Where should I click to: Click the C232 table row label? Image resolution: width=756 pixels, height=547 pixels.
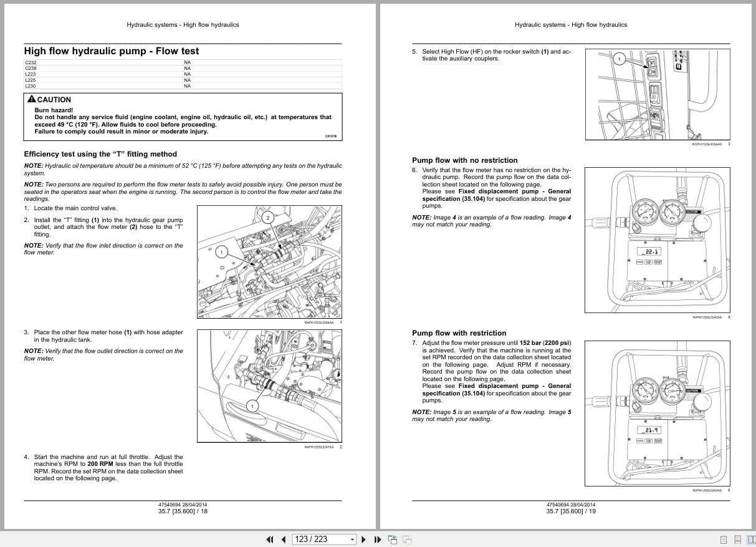(31, 62)
